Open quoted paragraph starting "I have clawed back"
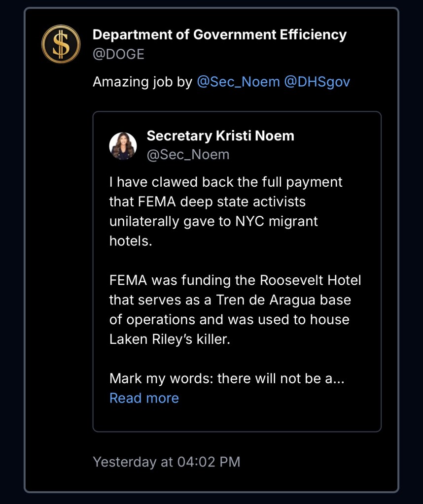The width and height of the screenshot is (423, 504). [225, 182]
